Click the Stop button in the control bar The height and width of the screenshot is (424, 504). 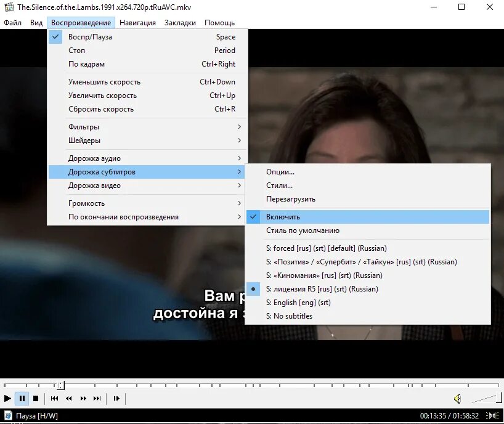click(36, 399)
